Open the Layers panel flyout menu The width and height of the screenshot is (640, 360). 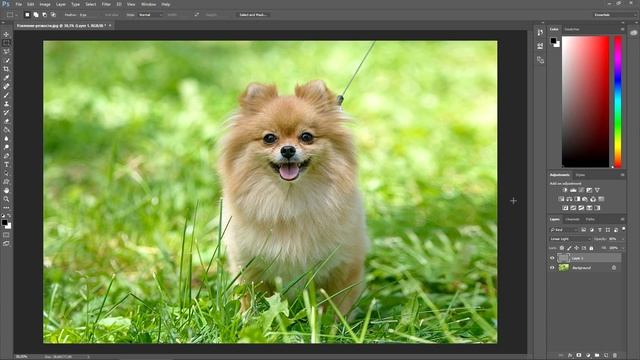pos(622,219)
